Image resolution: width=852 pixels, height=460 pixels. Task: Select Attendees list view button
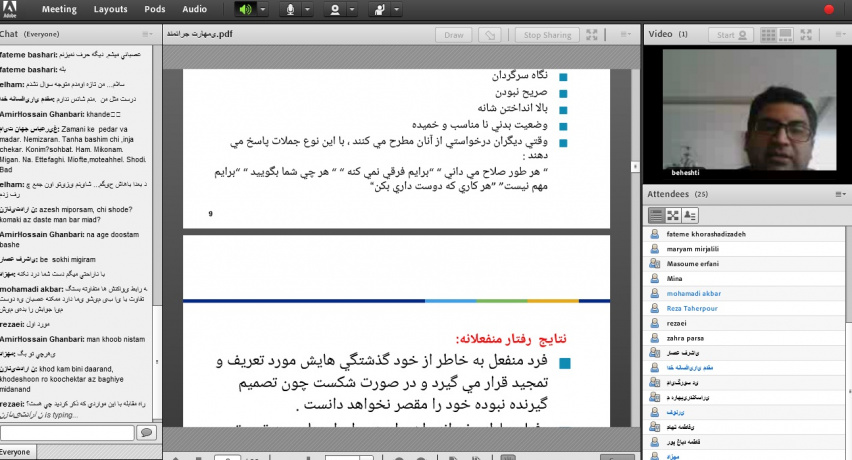tap(656, 216)
